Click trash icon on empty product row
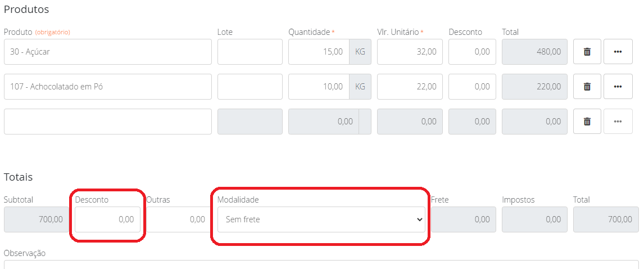Screen dimensions: 644x269 [x=587, y=122]
